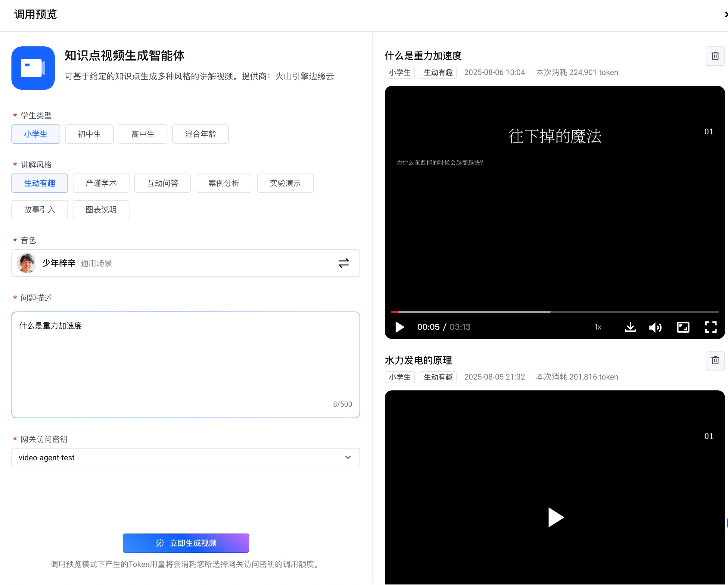Mute the first video's volume

point(655,327)
